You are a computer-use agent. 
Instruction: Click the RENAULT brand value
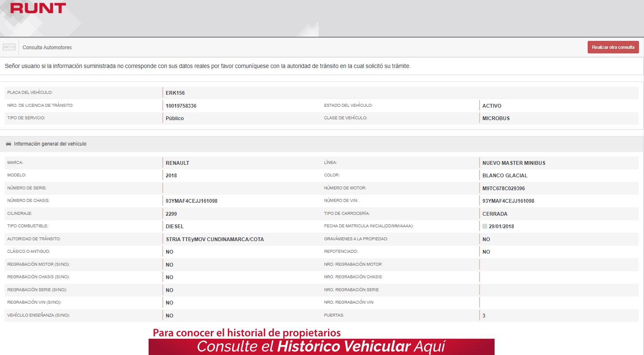(x=177, y=163)
